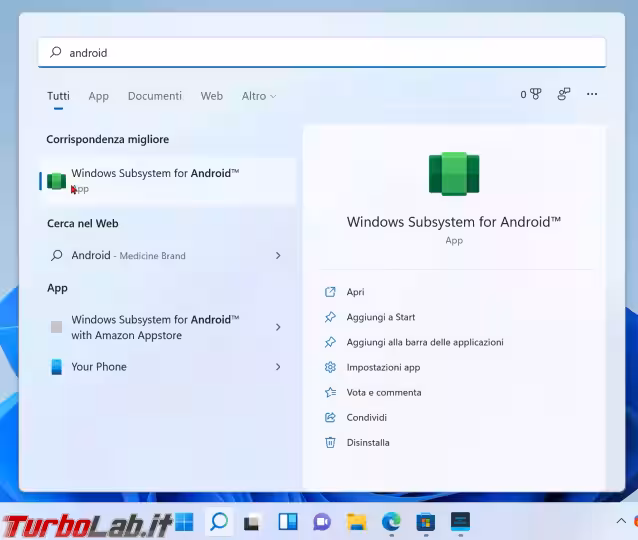Click the magnifier icon in search box
The width and height of the screenshot is (638, 540).
point(55,52)
